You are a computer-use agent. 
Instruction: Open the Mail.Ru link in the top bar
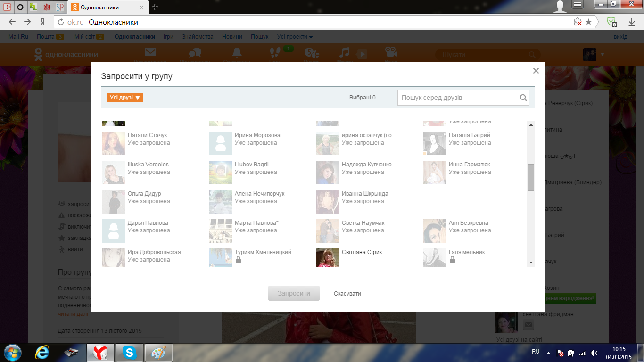(19, 37)
